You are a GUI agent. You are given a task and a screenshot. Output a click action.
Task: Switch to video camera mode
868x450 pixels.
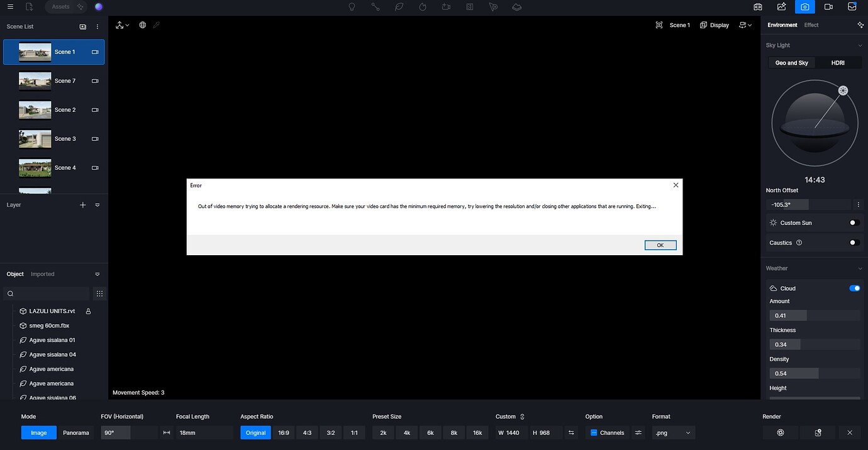pyautogui.click(x=828, y=7)
